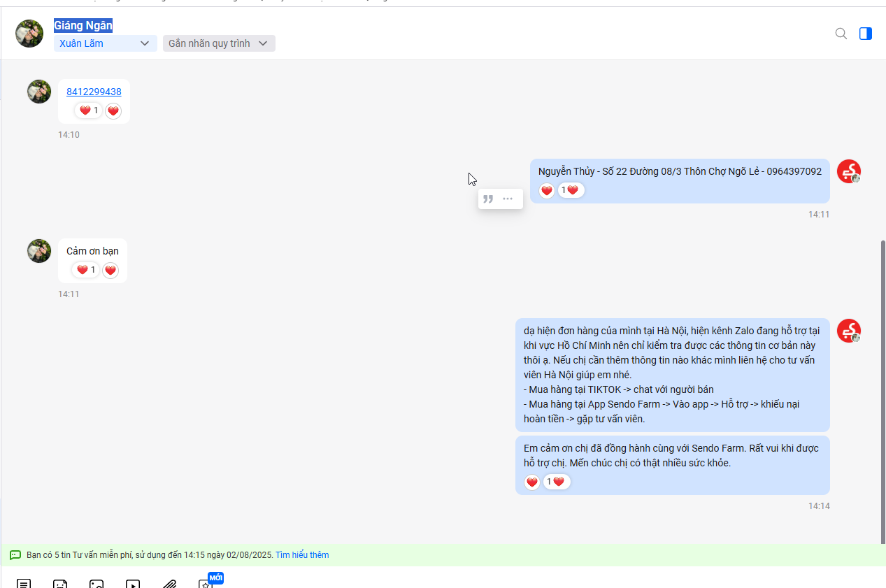Toggle the right info side panel
Screen dimensions: 886x588
point(866,34)
